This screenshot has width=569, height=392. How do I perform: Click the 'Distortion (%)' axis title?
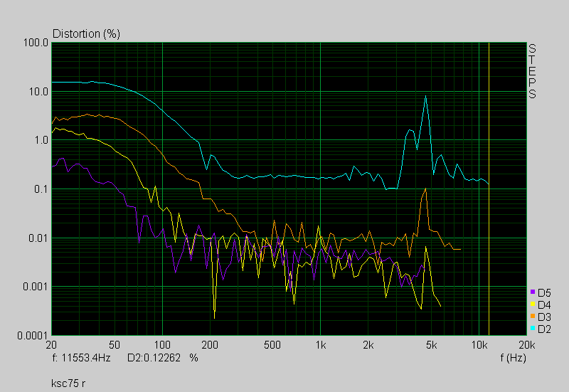click(86, 33)
